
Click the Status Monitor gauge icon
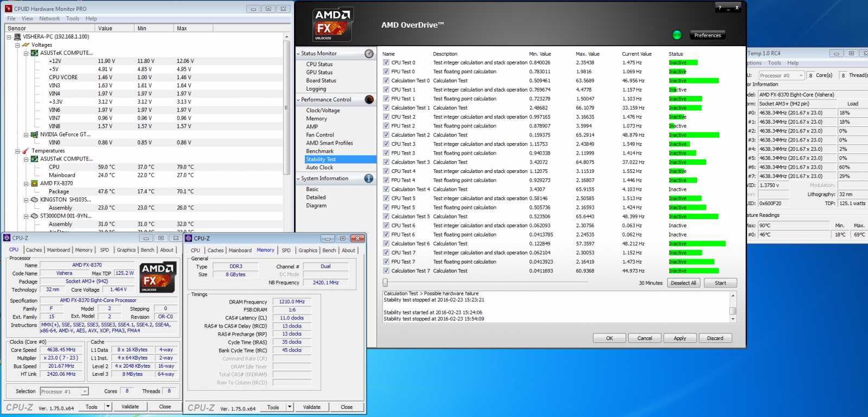click(x=369, y=54)
